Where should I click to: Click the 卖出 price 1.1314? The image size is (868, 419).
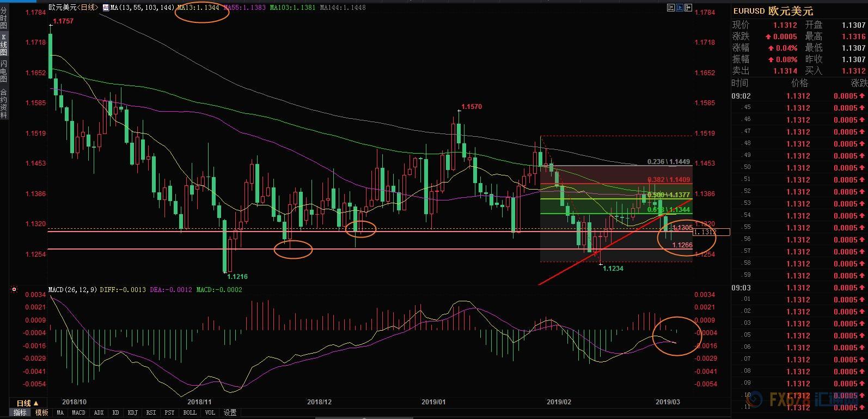[785, 71]
